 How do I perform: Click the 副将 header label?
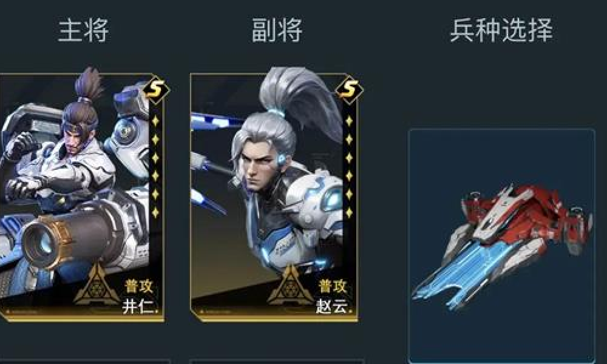tap(276, 30)
